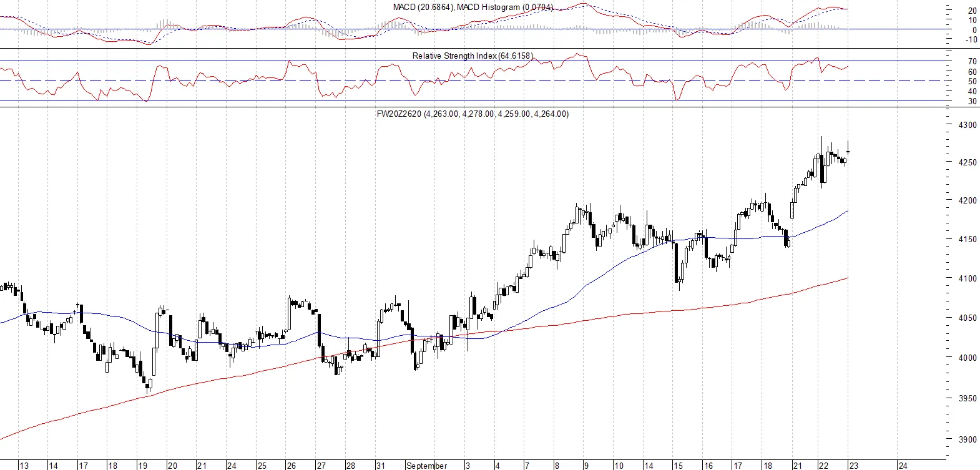Select the 3950 price axis label
This screenshot has height=470, width=980.
[x=968, y=398]
